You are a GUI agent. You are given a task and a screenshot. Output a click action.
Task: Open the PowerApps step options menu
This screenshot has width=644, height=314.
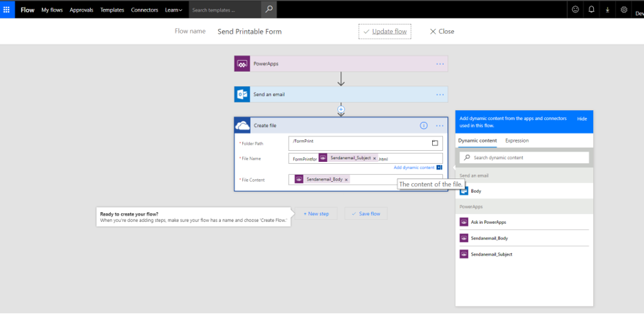pos(440,64)
